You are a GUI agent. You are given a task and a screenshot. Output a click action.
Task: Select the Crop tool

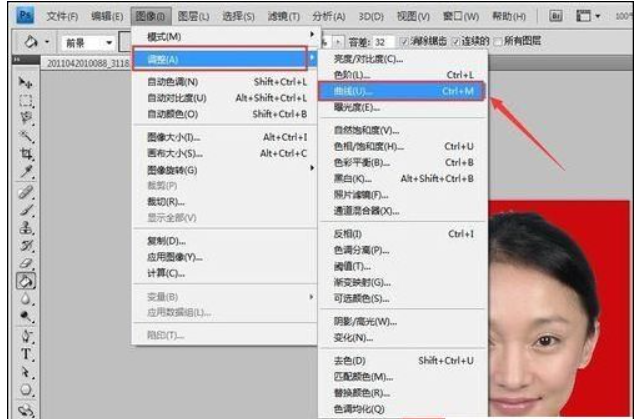pos(26,153)
